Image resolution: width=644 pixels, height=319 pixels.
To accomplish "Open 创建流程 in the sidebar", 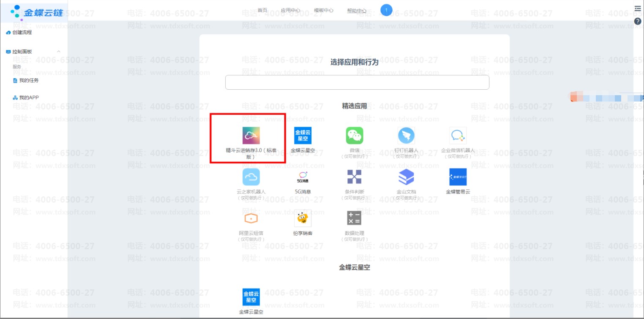I will 22,33.
